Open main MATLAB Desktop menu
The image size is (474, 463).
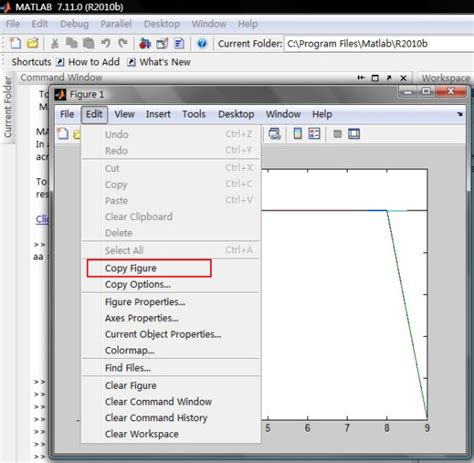[162, 24]
